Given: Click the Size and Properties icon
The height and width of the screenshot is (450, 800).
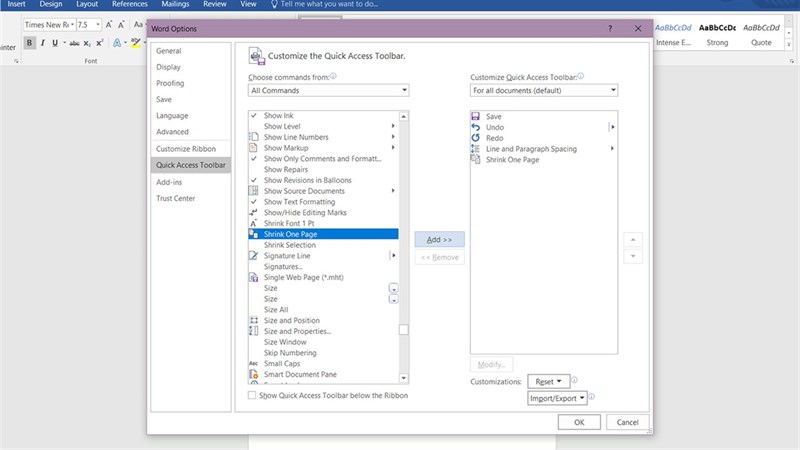Looking at the screenshot, I should 254,331.
